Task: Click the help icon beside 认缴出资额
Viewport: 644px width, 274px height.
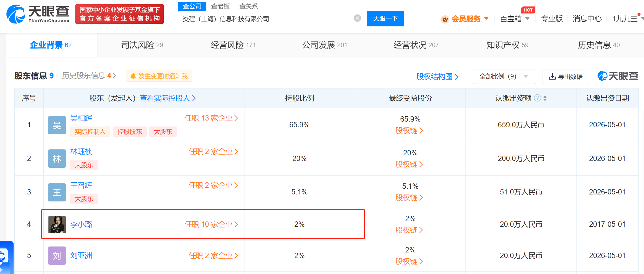Action: click(x=538, y=98)
